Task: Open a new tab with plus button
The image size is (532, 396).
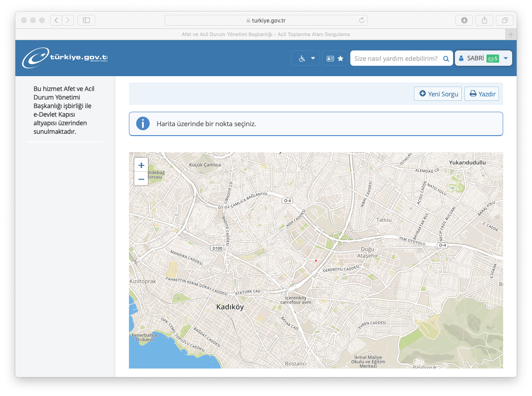Action: (511, 34)
